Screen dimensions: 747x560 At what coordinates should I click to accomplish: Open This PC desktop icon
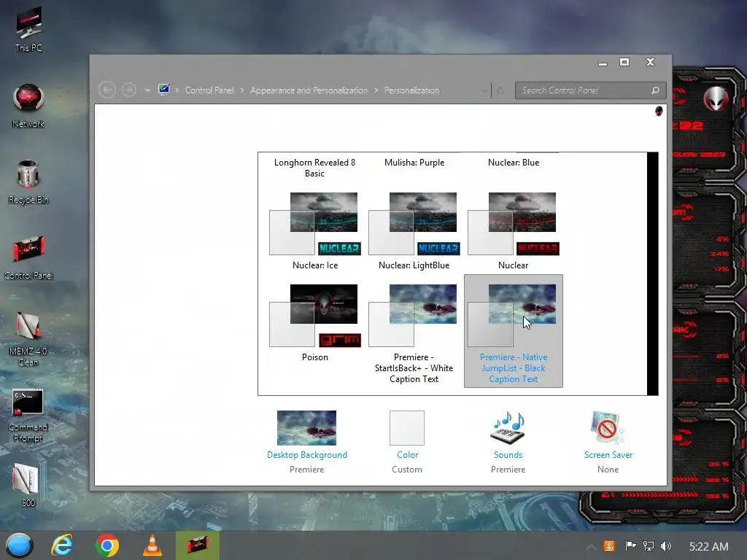click(x=28, y=28)
